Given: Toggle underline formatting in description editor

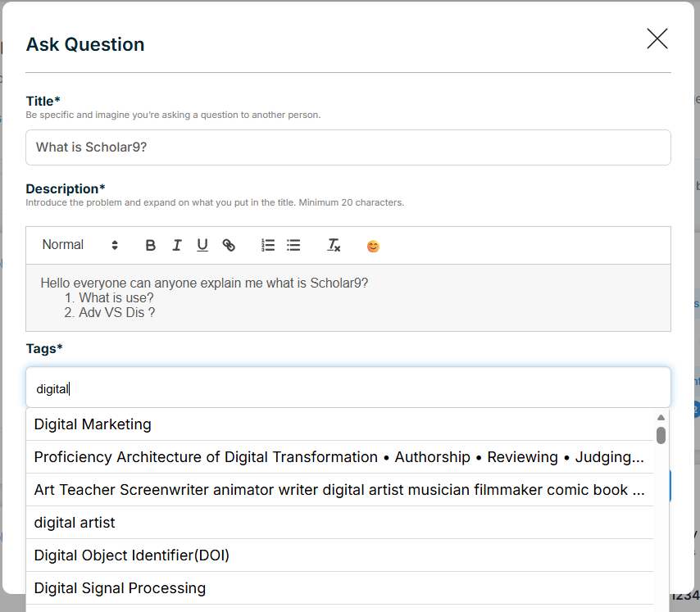Looking at the screenshot, I should click(x=202, y=245).
